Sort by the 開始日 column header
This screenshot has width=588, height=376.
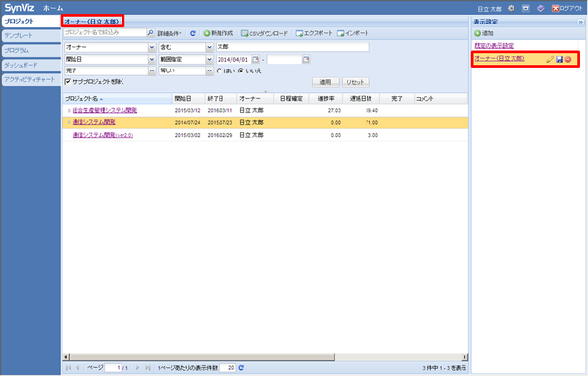188,99
